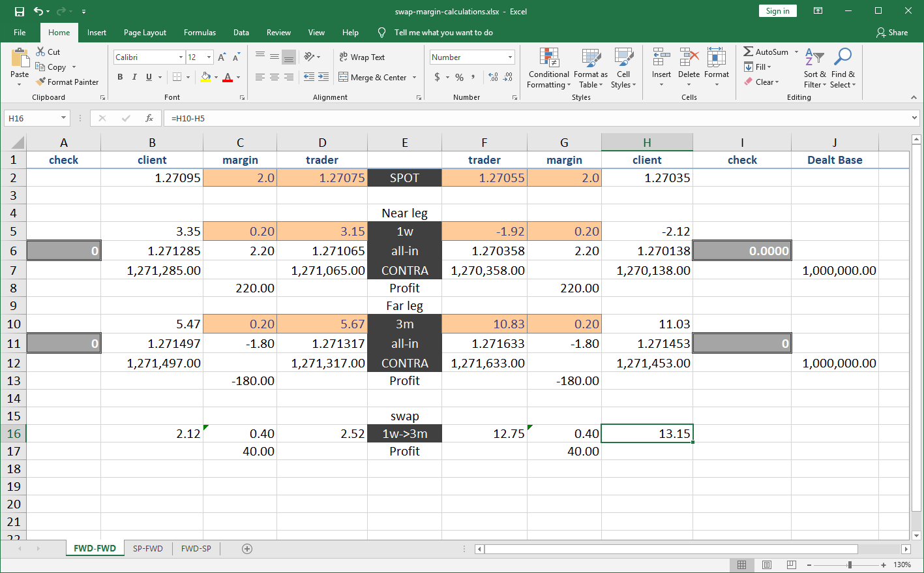
Task: Open the Formulas ribbon tab
Action: coord(200,33)
